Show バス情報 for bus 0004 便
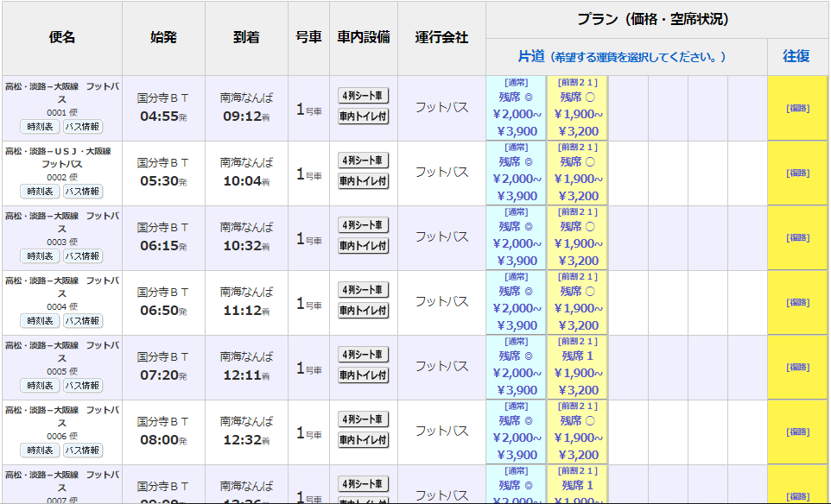 click(83, 321)
